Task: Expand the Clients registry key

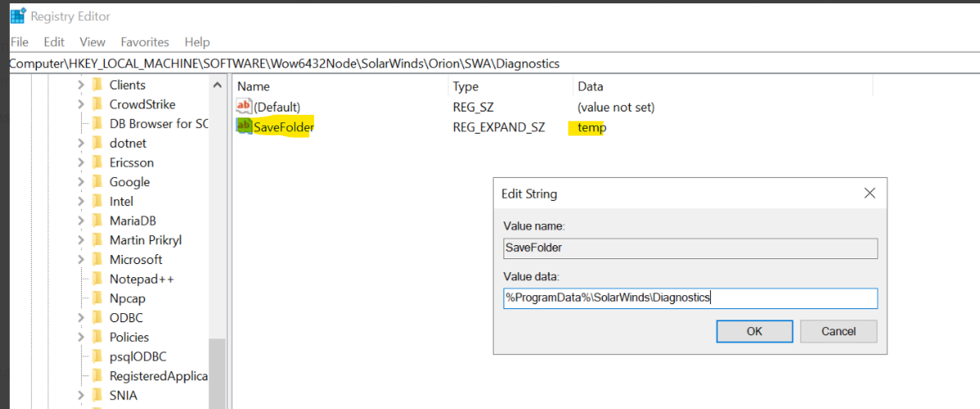Action: 80,85
